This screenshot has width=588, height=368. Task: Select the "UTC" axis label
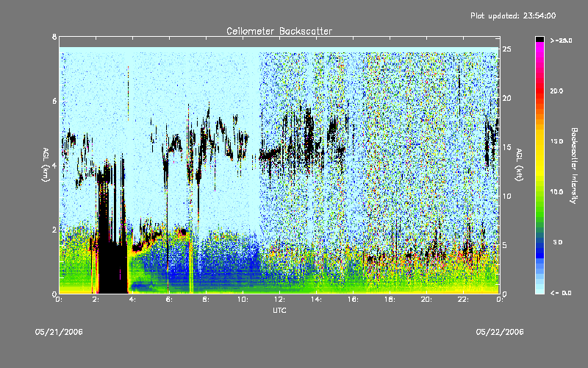coord(279,310)
